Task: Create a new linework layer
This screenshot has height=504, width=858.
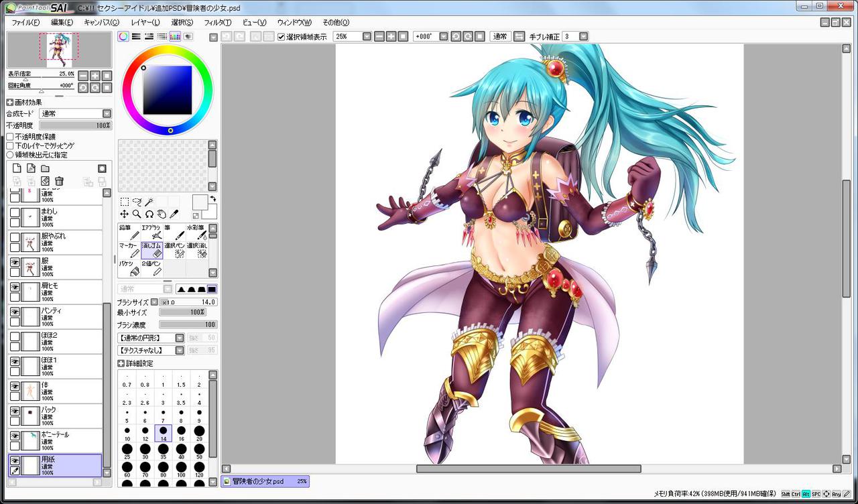Action: coord(31,168)
